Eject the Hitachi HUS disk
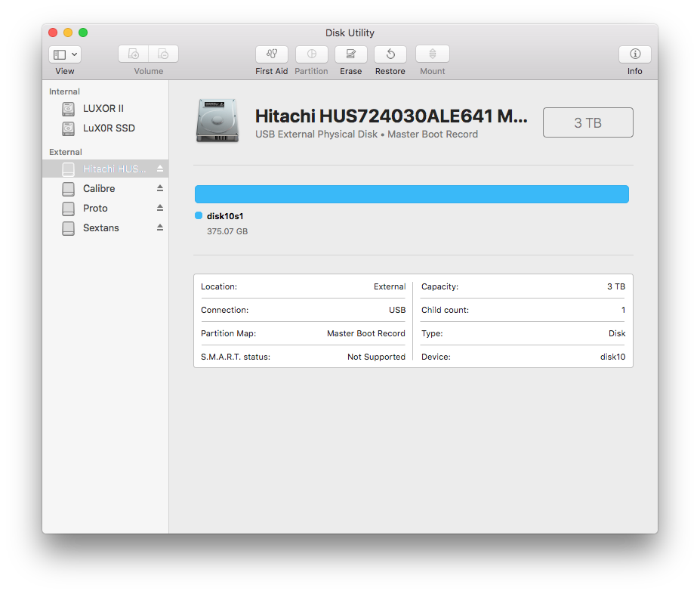Screen dimensions: 700x594 [160, 169]
